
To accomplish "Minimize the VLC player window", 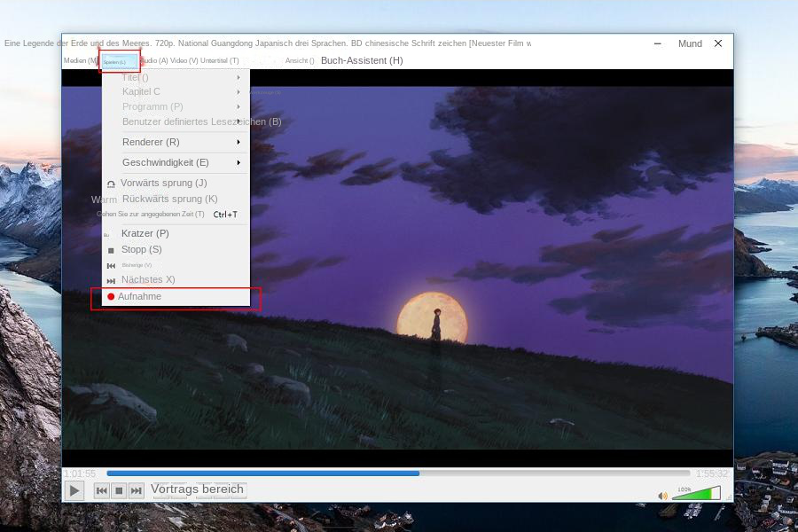I will [x=658, y=43].
